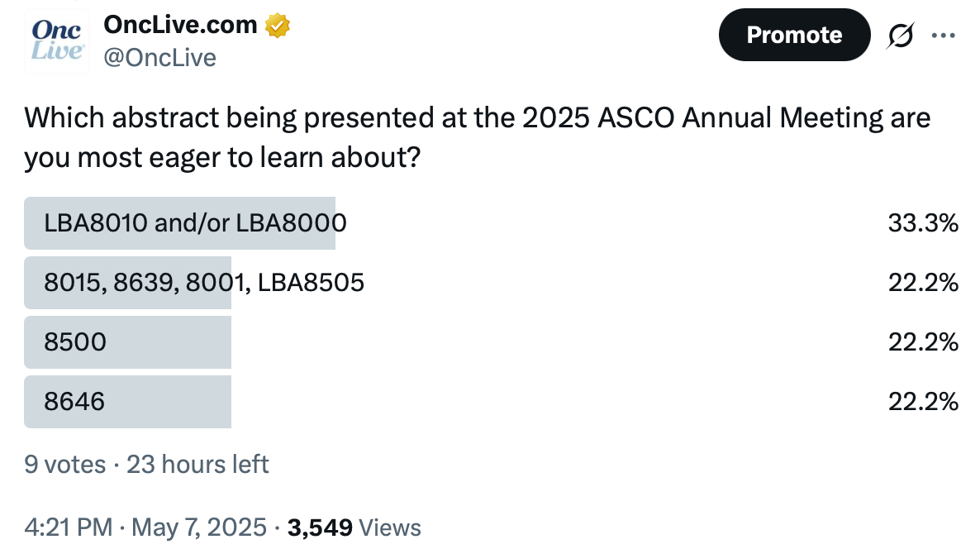
Task: Open the Grok slashed-circle icon
Action: (901, 36)
